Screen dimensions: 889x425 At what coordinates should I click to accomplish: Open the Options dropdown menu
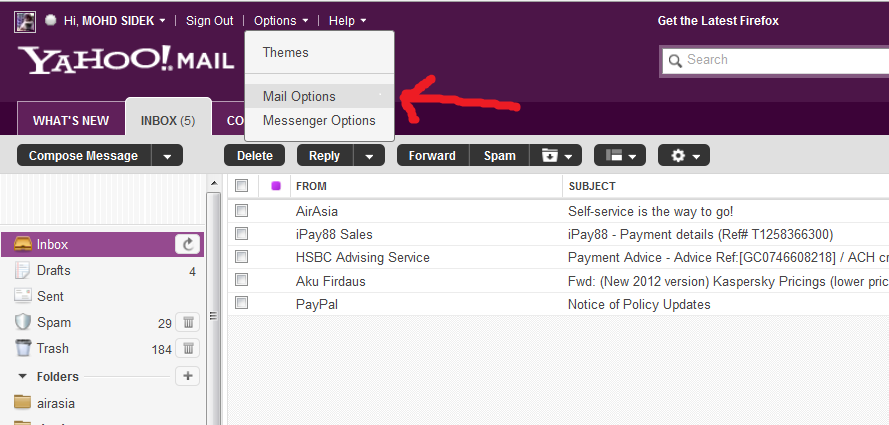point(281,21)
